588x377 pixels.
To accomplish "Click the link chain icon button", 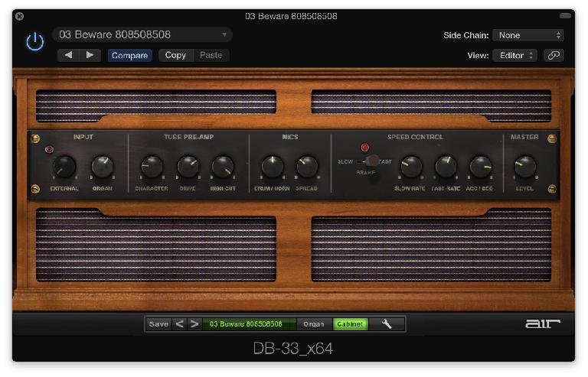I will [554, 55].
